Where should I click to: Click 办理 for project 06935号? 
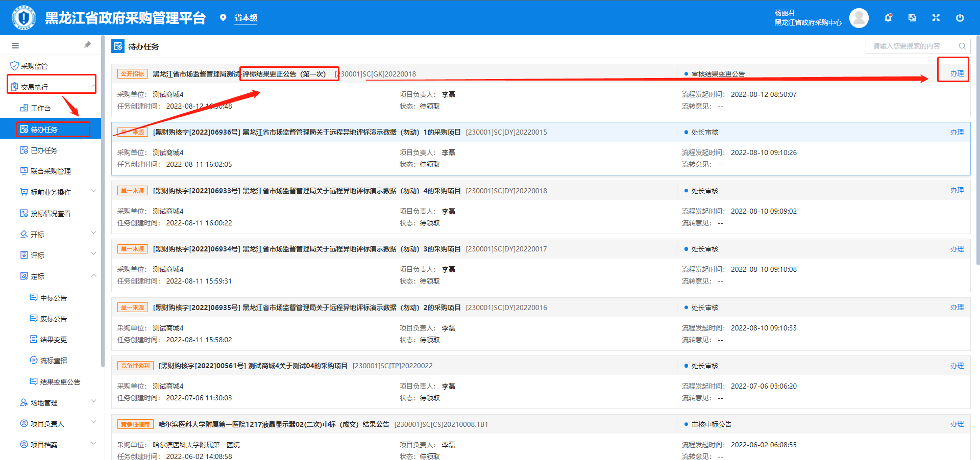coord(957,307)
